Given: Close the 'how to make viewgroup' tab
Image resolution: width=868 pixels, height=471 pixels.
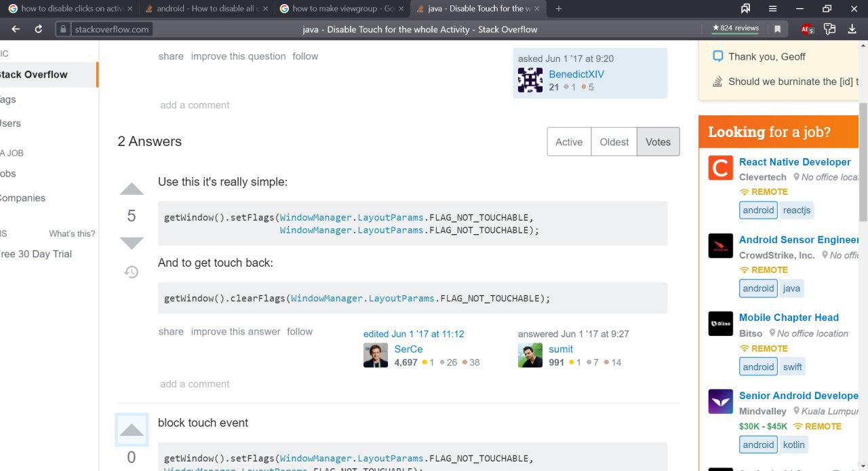Looking at the screenshot, I should (x=401, y=9).
